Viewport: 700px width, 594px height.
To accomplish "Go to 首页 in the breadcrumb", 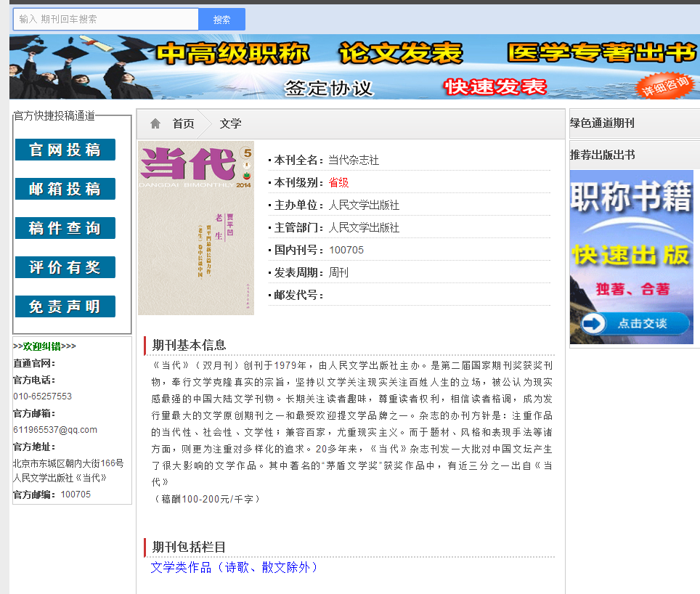I will click(183, 124).
